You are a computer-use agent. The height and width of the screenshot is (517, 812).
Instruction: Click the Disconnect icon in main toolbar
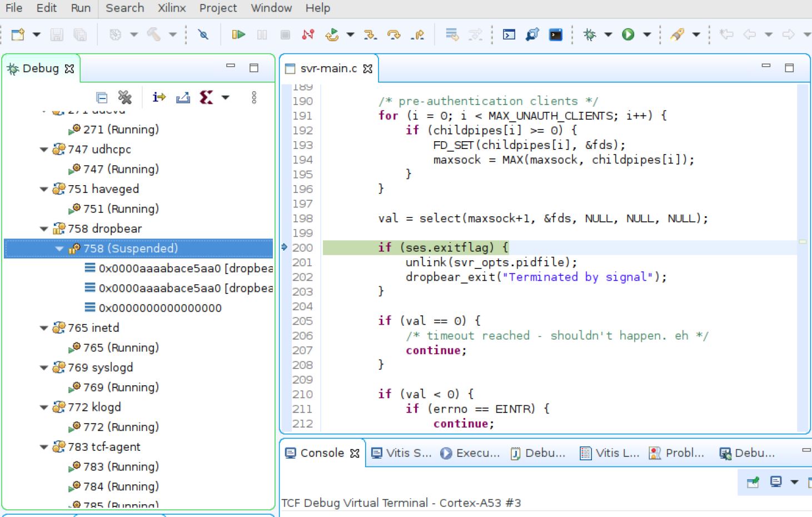pyautogui.click(x=308, y=34)
